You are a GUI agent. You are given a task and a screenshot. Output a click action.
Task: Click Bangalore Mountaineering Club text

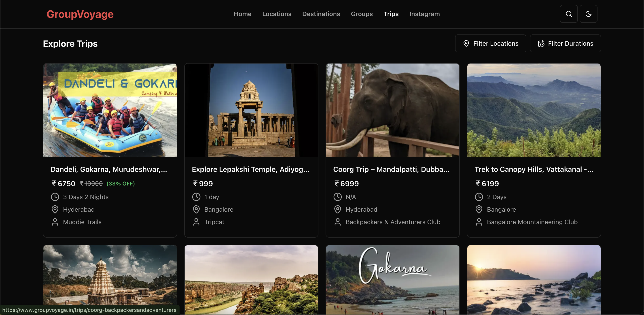pos(532,222)
